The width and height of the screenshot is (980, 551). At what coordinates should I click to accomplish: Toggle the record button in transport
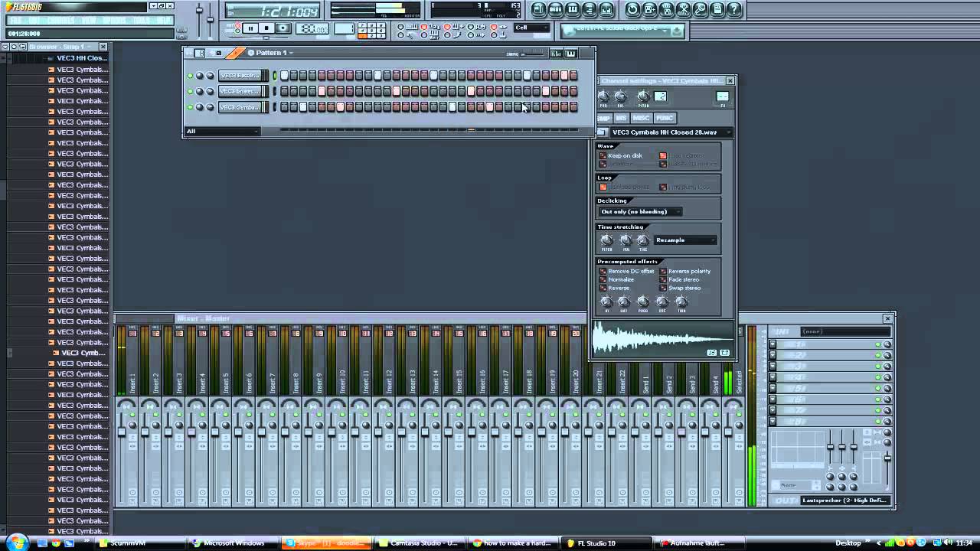283,28
